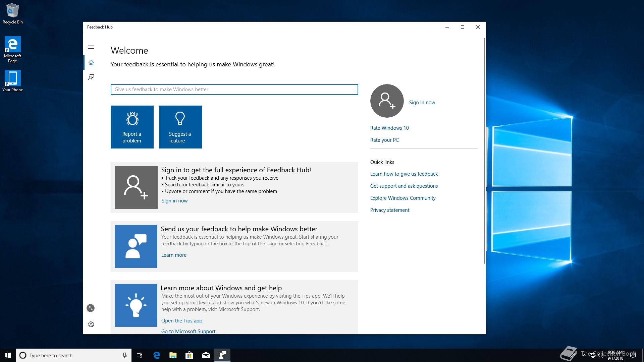The height and width of the screenshot is (362, 644).
Task: Click the lightbulb tips card image
Action: [x=136, y=305]
